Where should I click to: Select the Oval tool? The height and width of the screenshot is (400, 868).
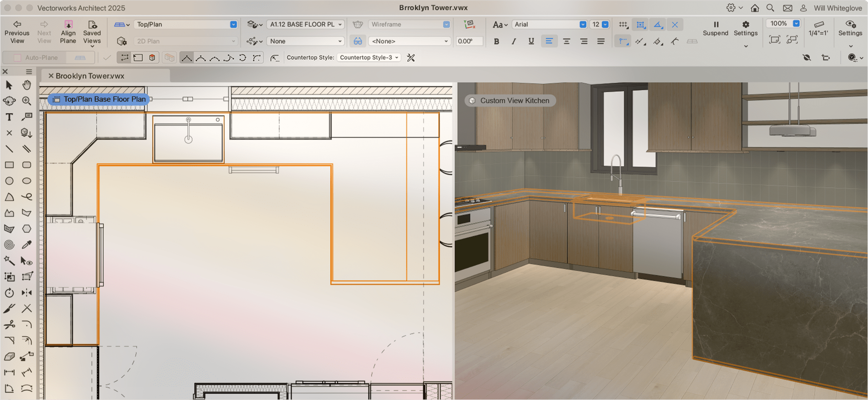[27, 181]
